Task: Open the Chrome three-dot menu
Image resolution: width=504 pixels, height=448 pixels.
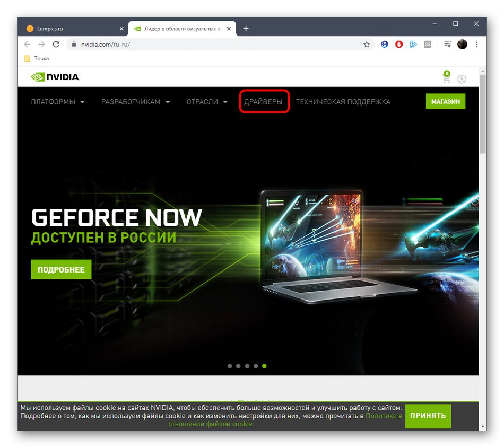Action: [x=477, y=45]
